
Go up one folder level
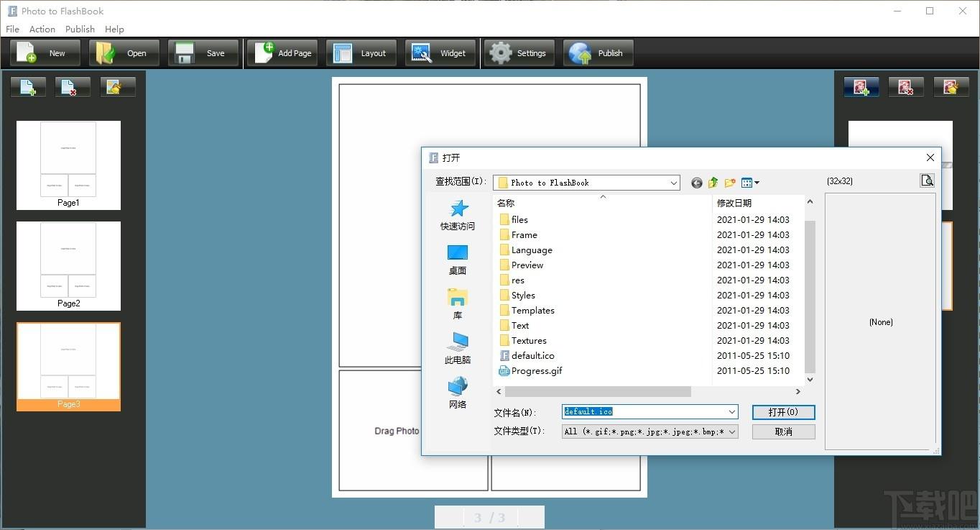click(713, 183)
